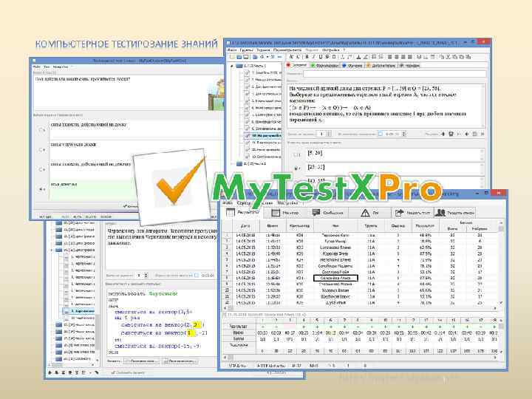Open the Файл menu in the results window

(227, 203)
